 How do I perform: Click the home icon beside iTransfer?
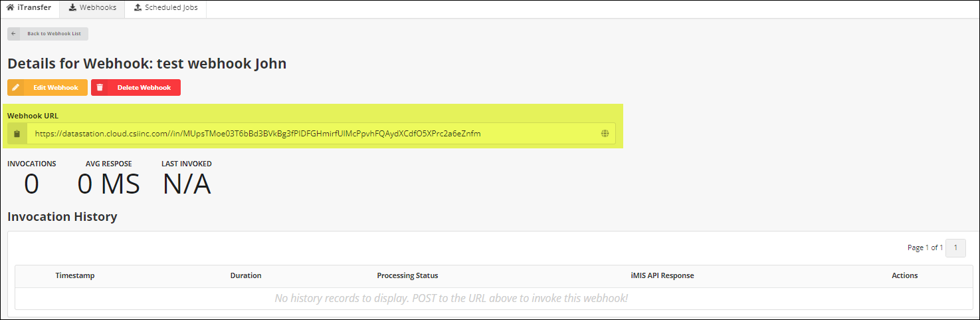10,8
